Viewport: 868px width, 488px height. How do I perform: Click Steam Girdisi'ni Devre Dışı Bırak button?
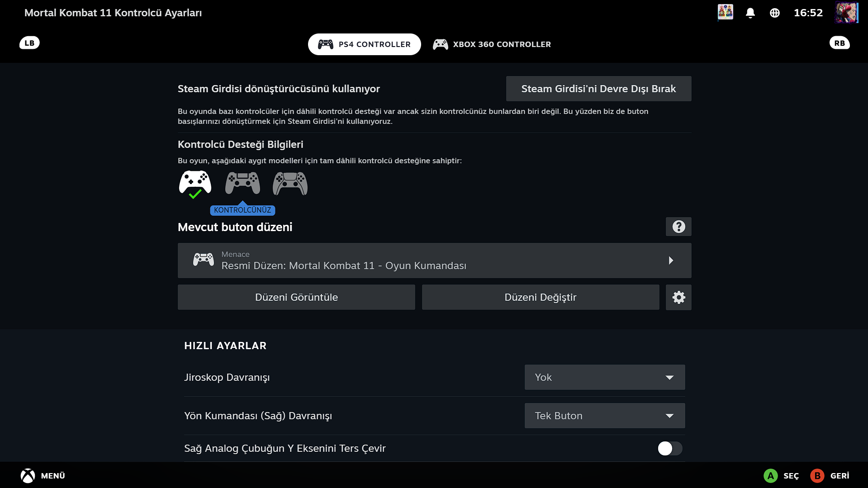tap(598, 89)
